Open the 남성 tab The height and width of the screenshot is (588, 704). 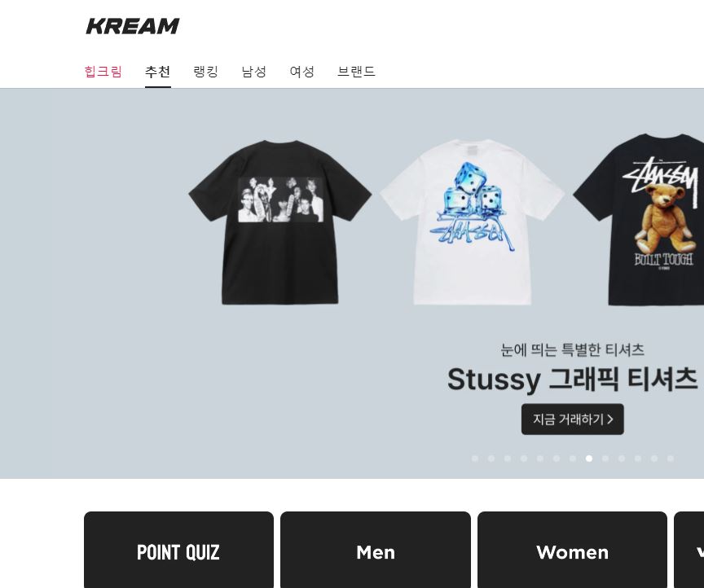(254, 72)
